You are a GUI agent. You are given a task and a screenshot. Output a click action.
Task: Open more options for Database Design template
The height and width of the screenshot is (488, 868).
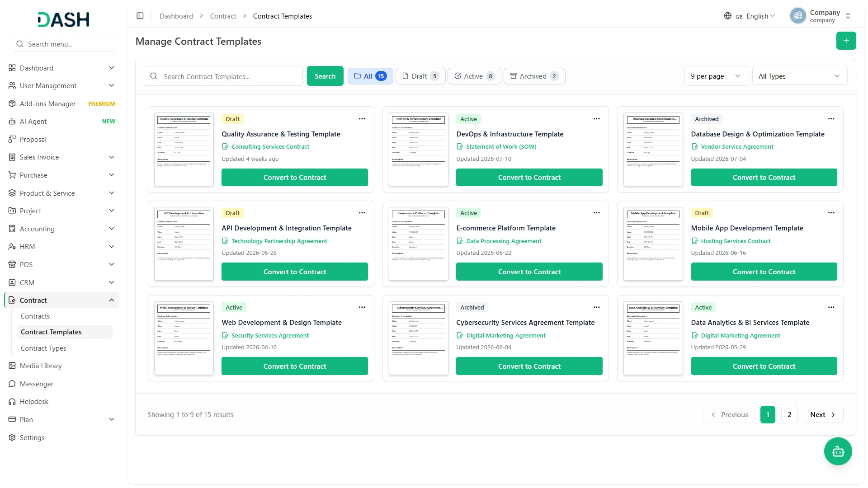point(831,119)
